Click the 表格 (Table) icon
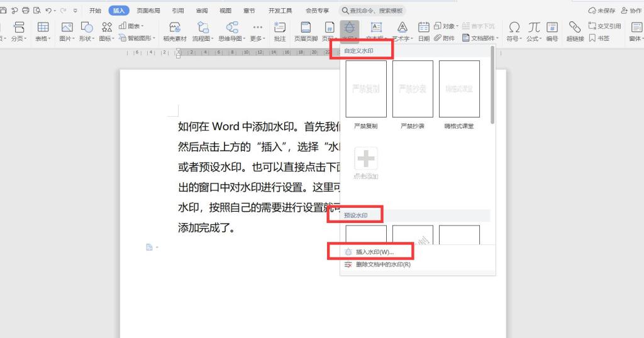Viewport: 644px width, 338px height. (43, 27)
